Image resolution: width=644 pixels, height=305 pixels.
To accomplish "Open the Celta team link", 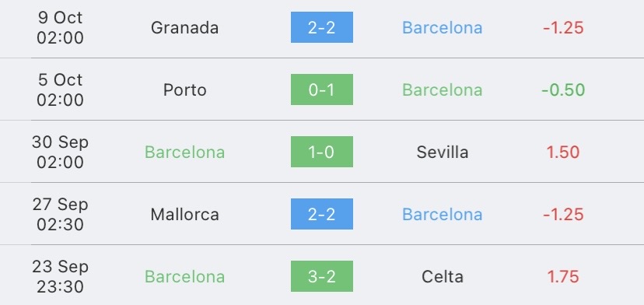I will (x=443, y=277).
